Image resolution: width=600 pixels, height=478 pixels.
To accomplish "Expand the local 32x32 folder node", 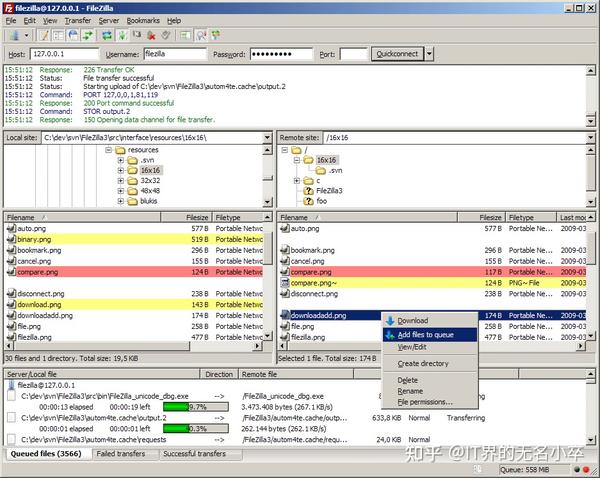I will tap(121, 180).
